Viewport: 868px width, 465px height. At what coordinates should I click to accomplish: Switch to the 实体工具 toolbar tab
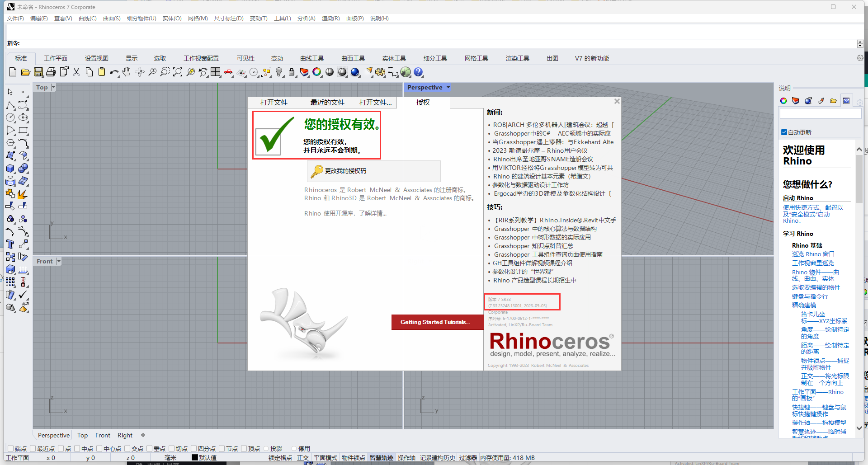coord(394,58)
